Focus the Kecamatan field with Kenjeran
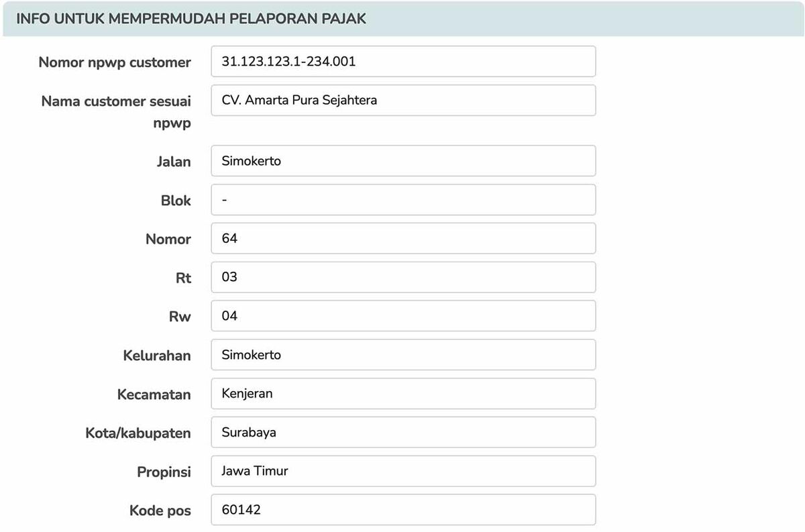The width and height of the screenshot is (805, 532). point(402,394)
